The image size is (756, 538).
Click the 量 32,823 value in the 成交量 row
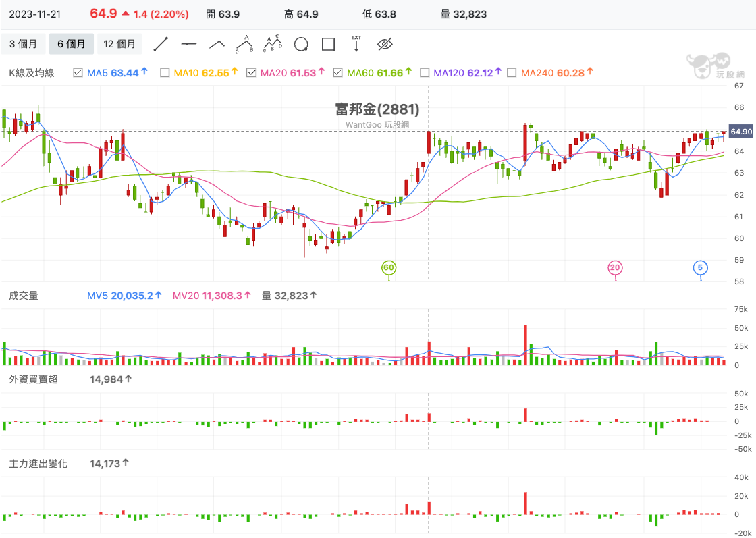point(290,296)
